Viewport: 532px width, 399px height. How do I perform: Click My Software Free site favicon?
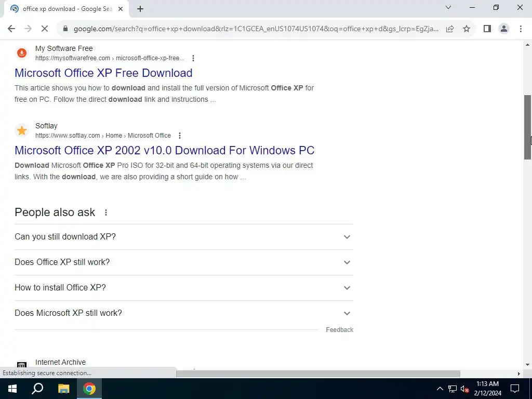click(x=22, y=53)
